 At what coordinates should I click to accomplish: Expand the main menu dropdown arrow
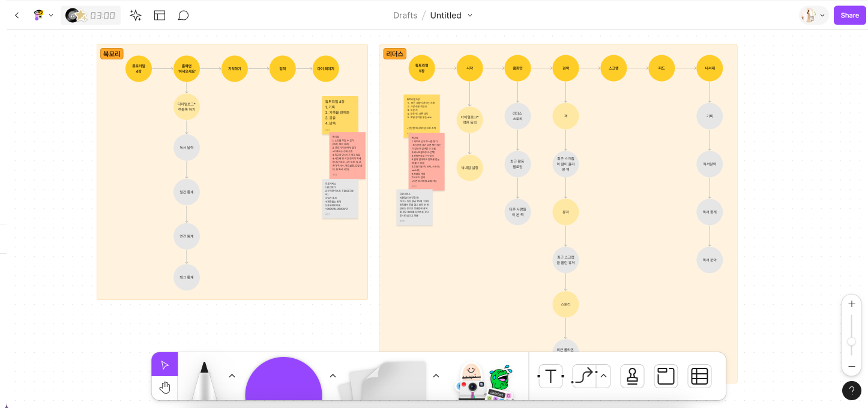[51, 16]
